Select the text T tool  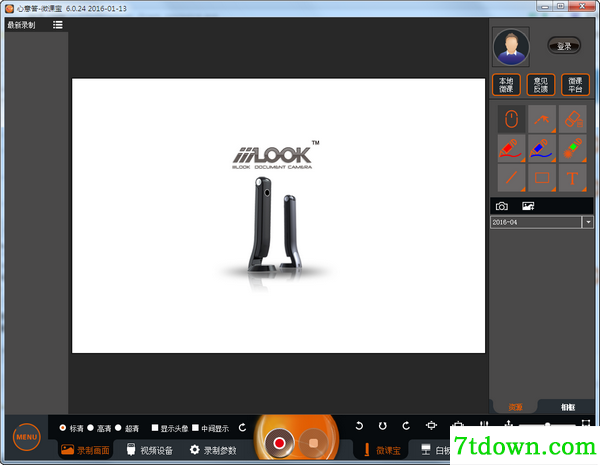pyautogui.click(x=572, y=178)
